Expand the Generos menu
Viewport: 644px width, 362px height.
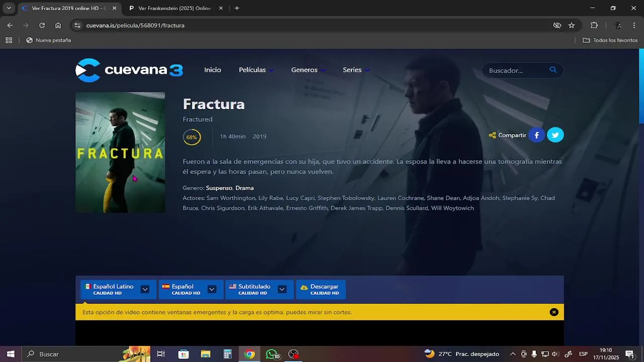[308, 70]
